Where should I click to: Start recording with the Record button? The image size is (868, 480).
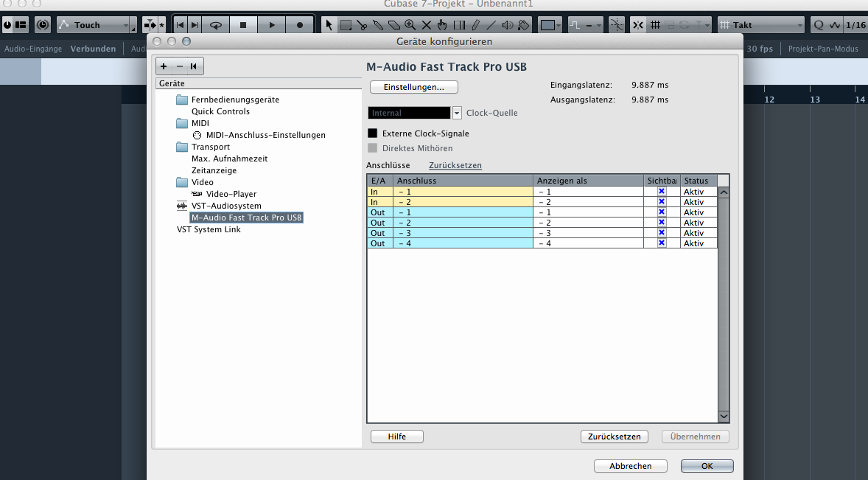point(300,25)
